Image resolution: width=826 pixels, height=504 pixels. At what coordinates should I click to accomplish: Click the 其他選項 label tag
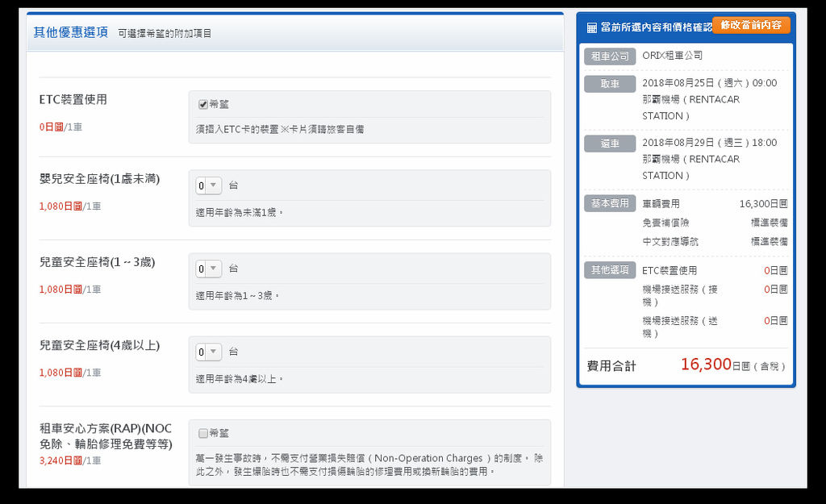pyautogui.click(x=610, y=270)
